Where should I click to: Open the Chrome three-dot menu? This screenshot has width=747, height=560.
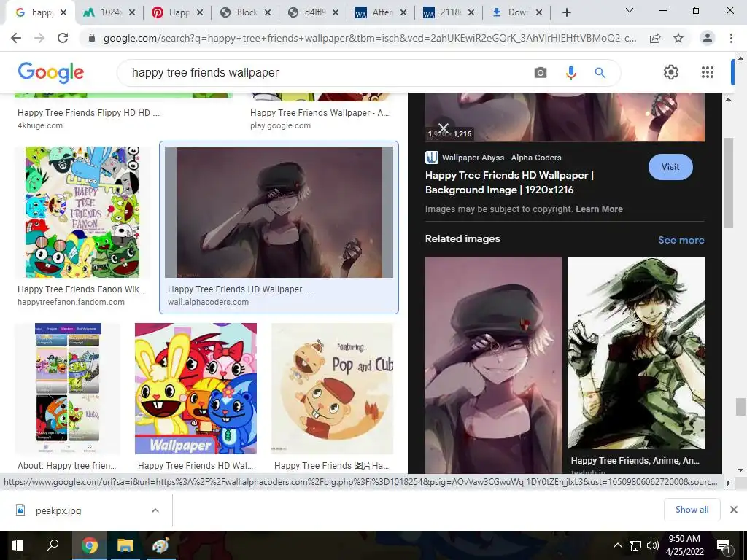731,38
